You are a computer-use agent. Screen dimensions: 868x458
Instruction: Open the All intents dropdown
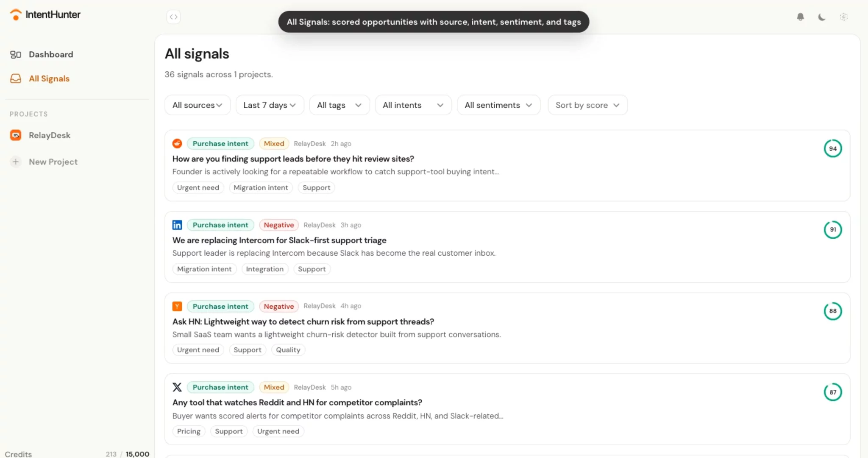[413, 105]
